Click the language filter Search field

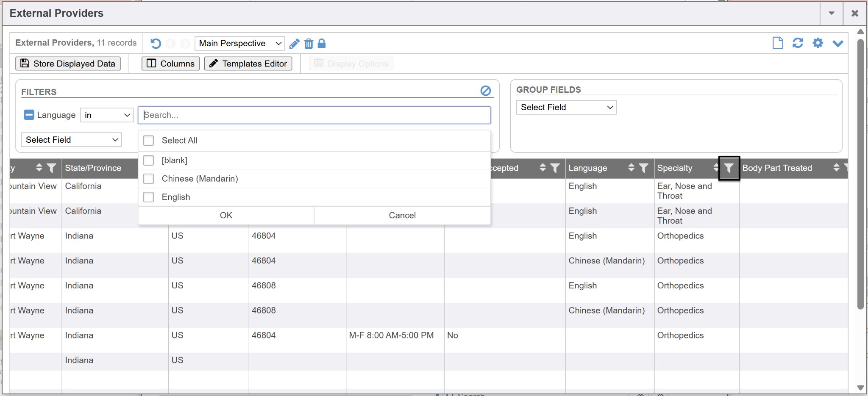coord(314,115)
